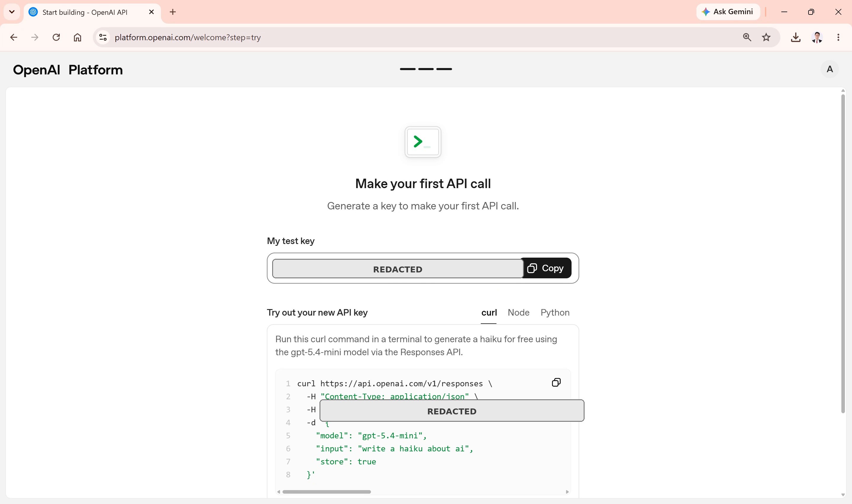The image size is (852, 504).
Task: Click the terminal prompt icon
Action: click(x=423, y=142)
